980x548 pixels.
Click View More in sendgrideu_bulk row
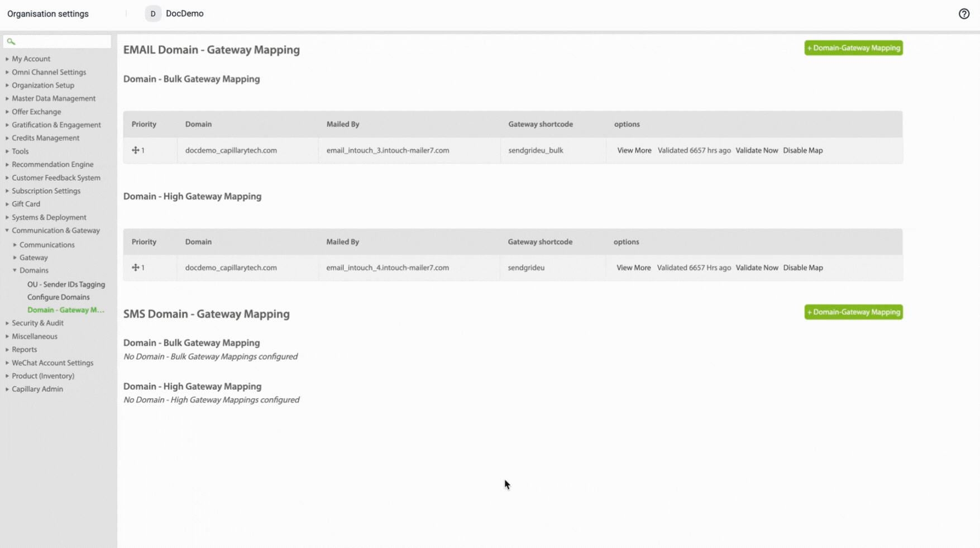click(x=634, y=150)
